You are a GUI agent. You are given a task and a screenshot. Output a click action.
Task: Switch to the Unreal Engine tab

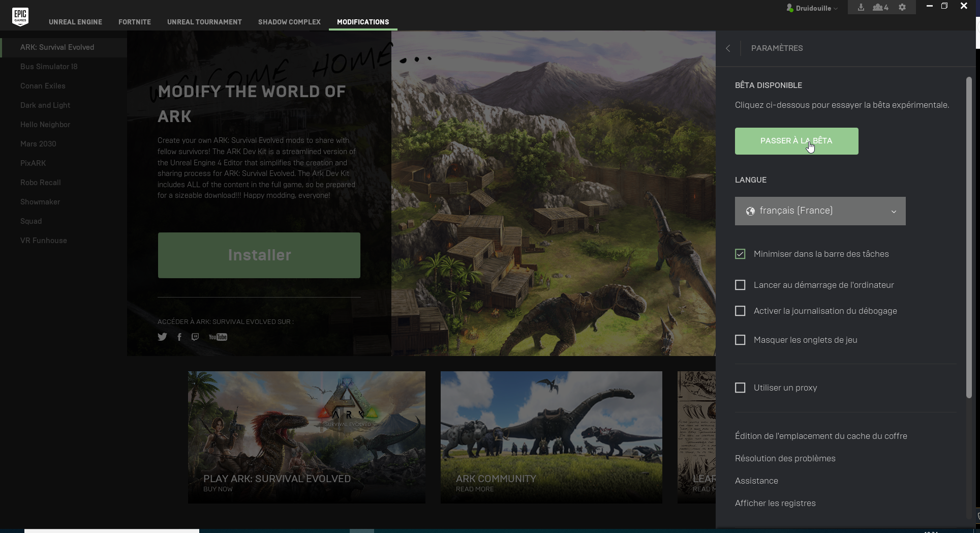[75, 22]
